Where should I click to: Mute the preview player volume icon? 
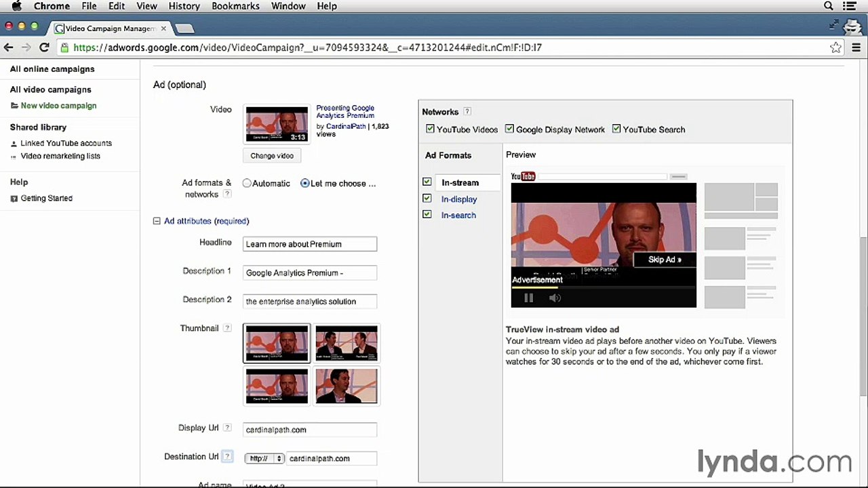click(x=555, y=298)
